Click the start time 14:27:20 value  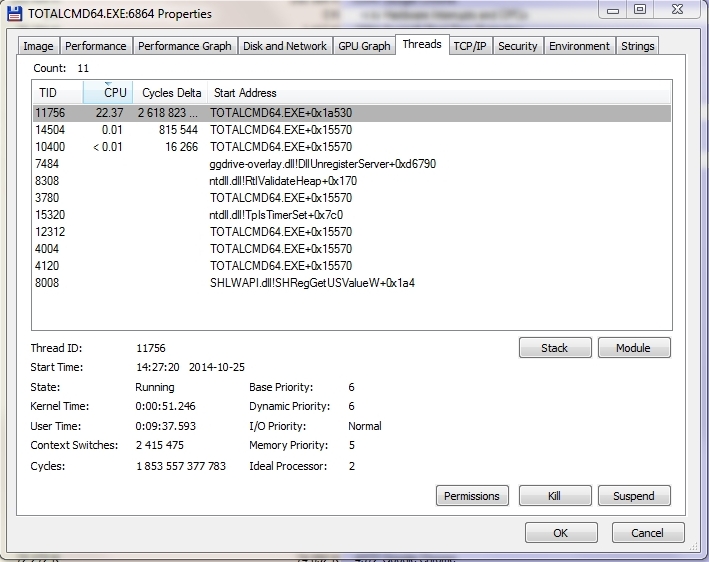[x=158, y=367]
